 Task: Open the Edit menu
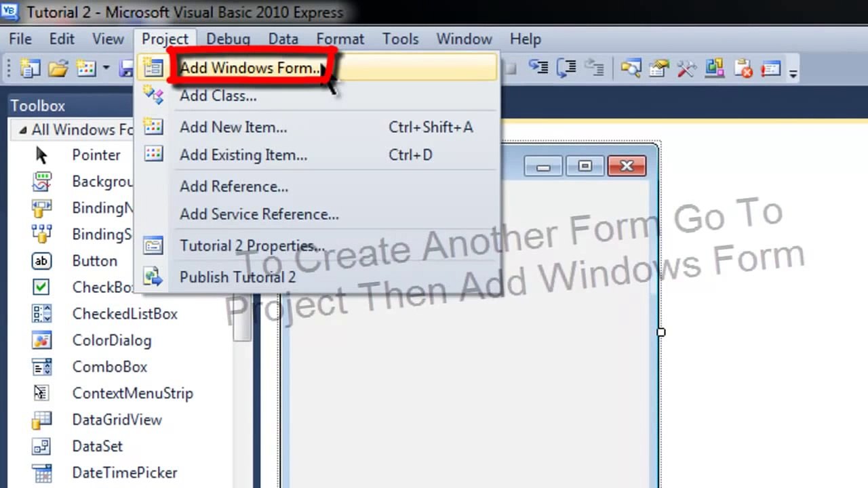point(62,39)
